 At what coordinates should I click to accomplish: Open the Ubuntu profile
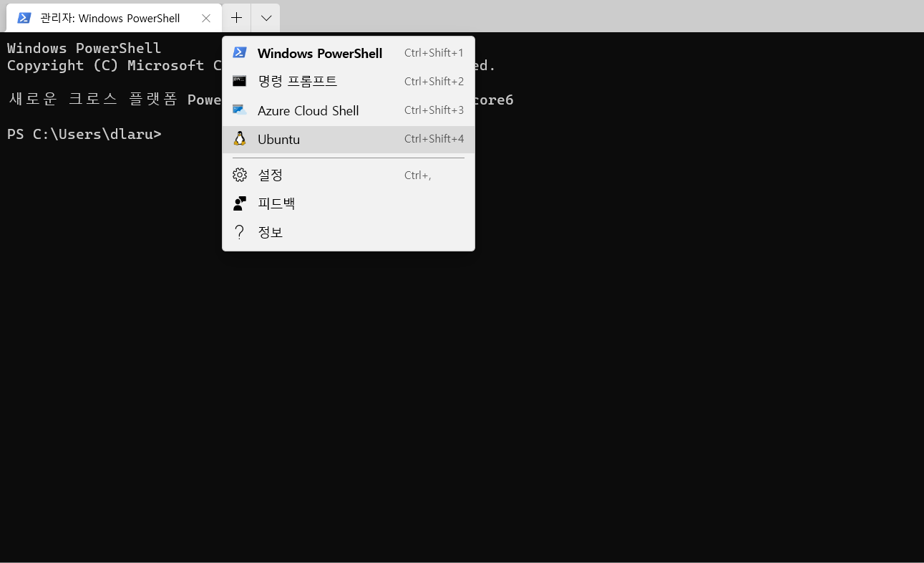[349, 139]
